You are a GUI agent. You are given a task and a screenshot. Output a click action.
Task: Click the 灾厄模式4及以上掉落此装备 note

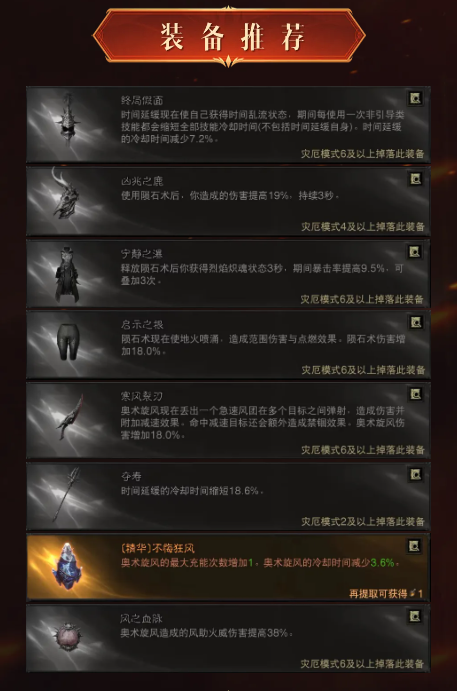[x=363, y=227]
